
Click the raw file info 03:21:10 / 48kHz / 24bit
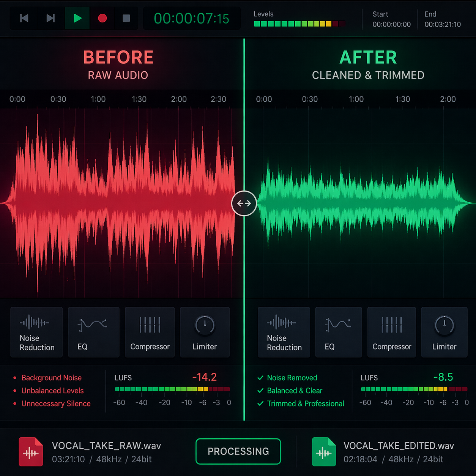click(x=102, y=459)
